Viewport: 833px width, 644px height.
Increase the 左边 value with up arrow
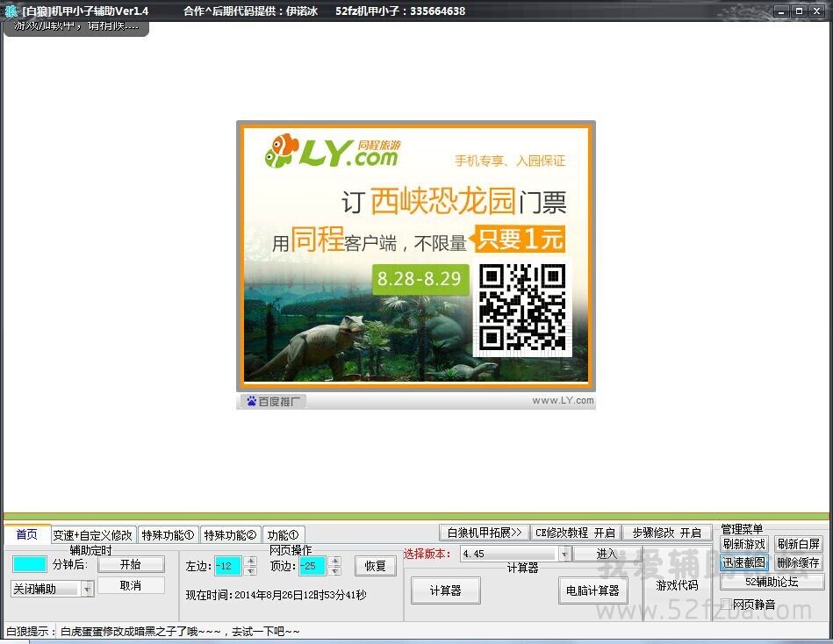[x=251, y=562]
